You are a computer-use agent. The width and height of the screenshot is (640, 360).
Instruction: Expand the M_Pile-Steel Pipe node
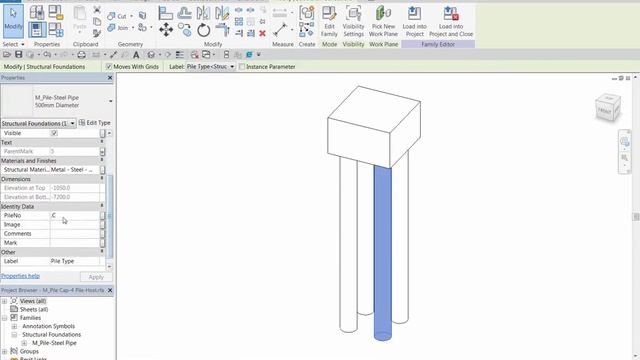(24, 343)
